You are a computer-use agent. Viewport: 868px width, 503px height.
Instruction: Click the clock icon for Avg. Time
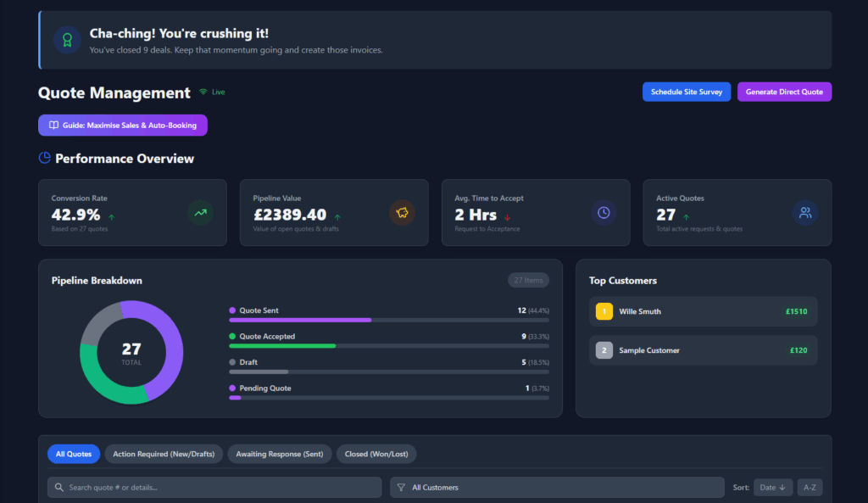pyautogui.click(x=604, y=213)
